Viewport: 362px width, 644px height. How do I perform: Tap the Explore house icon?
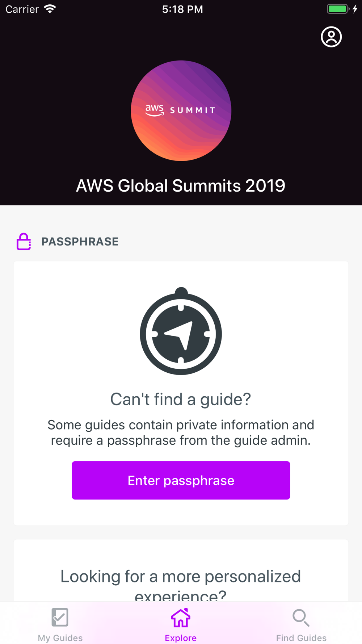tap(181, 618)
